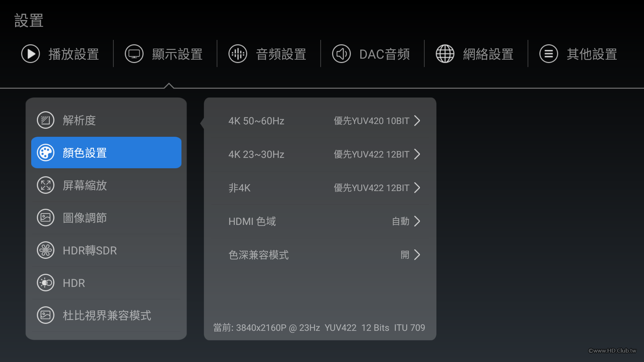Image resolution: width=644 pixels, height=362 pixels.
Task: Click the waveform icon for 音頻設置
Action: point(238,54)
